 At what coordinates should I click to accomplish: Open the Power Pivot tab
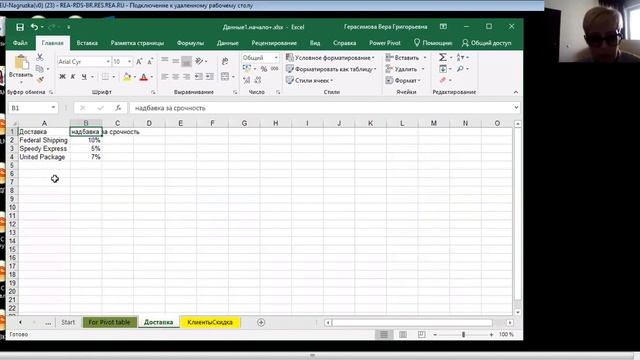[385, 43]
